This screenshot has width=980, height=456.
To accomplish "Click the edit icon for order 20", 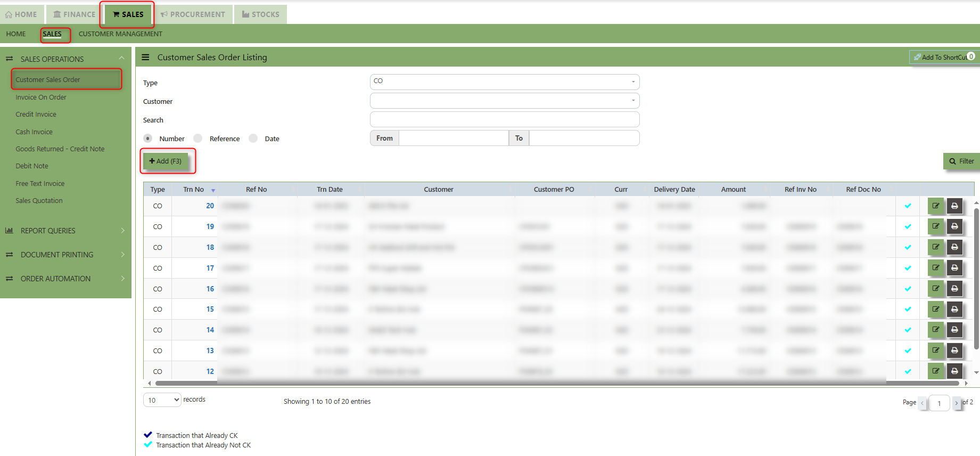I will point(935,206).
